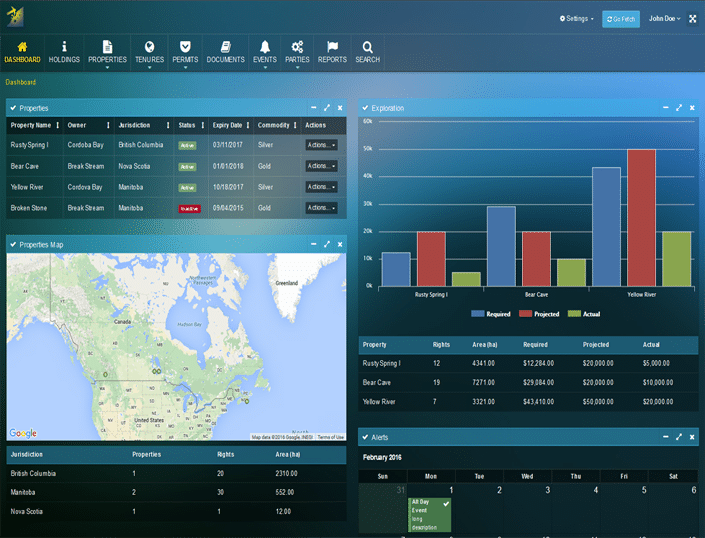The width and height of the screenshot is (705, 538).
Task: Toggle the checkmark on Exploration panel header
Action: coord(365,108)
